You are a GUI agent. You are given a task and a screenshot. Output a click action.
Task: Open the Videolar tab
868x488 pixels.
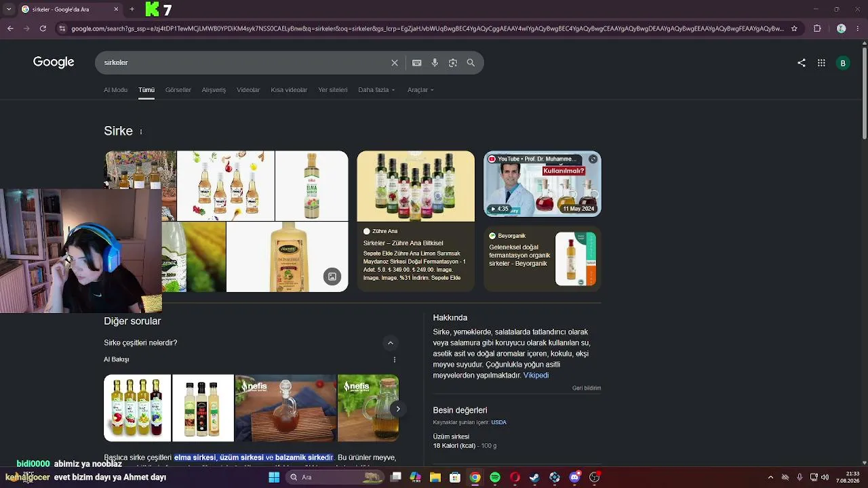click(248, 90)
